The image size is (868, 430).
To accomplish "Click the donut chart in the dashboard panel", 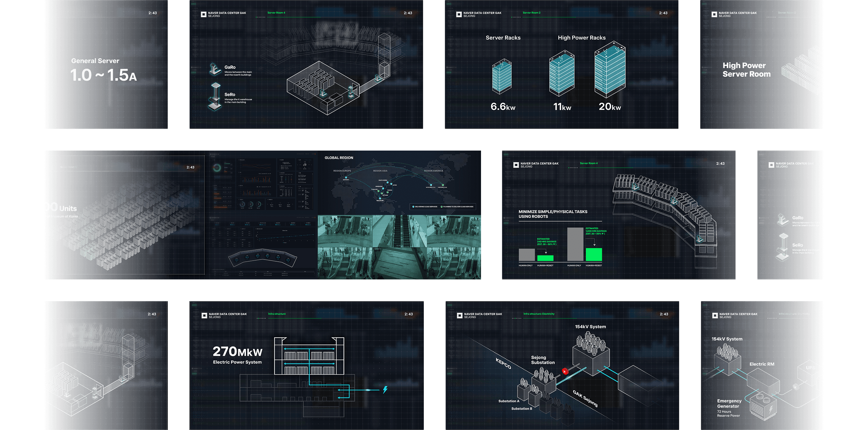I will pyautogui.click(x=217, y=168).
